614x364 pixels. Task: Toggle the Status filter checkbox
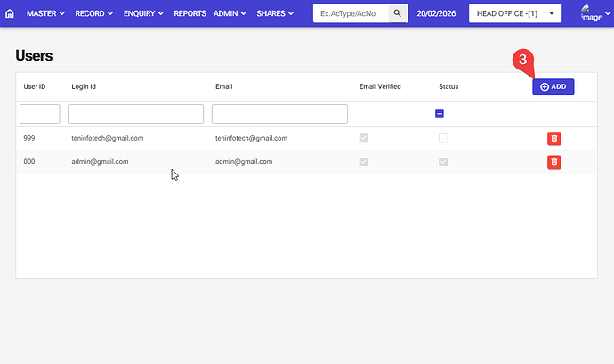pos(440,114)
